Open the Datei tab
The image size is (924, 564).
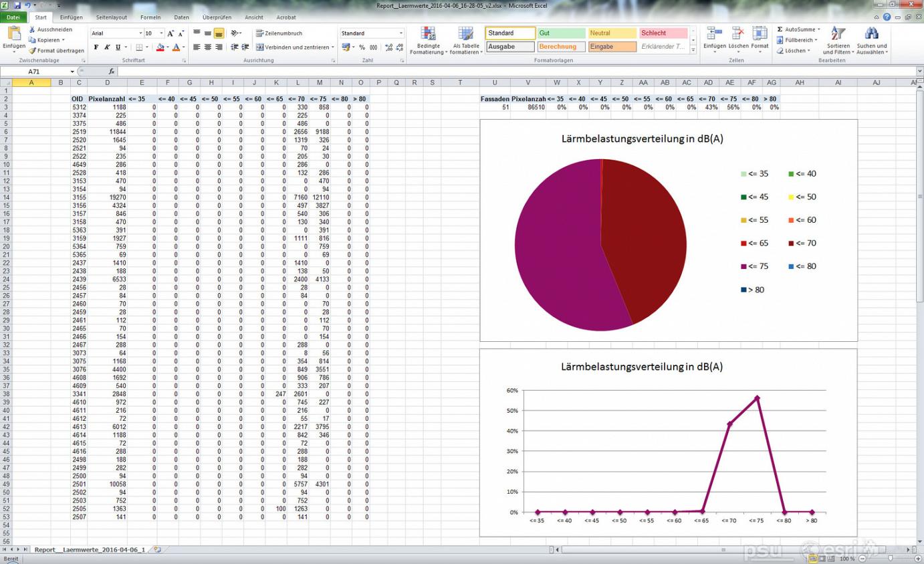point(13,17)
